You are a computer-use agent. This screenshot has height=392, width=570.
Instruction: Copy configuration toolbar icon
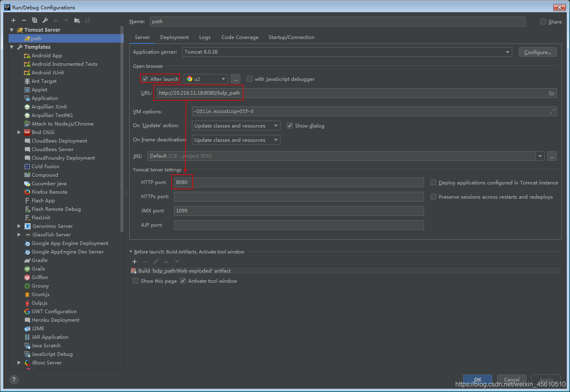[x=35, y=20]
